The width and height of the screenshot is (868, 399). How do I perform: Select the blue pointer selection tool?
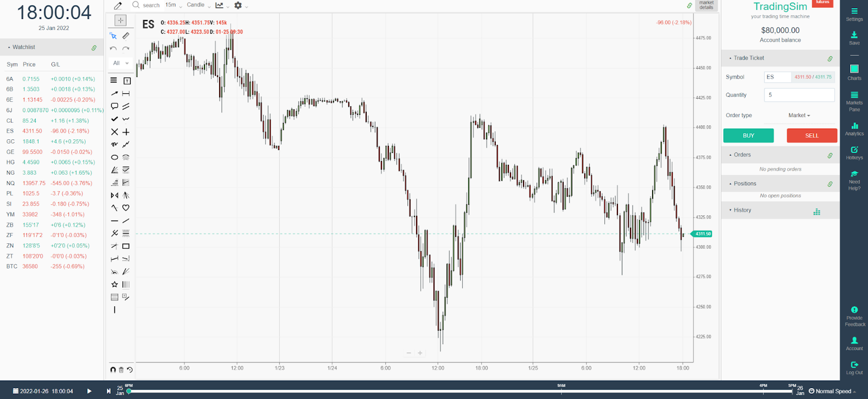pos(113,36)
